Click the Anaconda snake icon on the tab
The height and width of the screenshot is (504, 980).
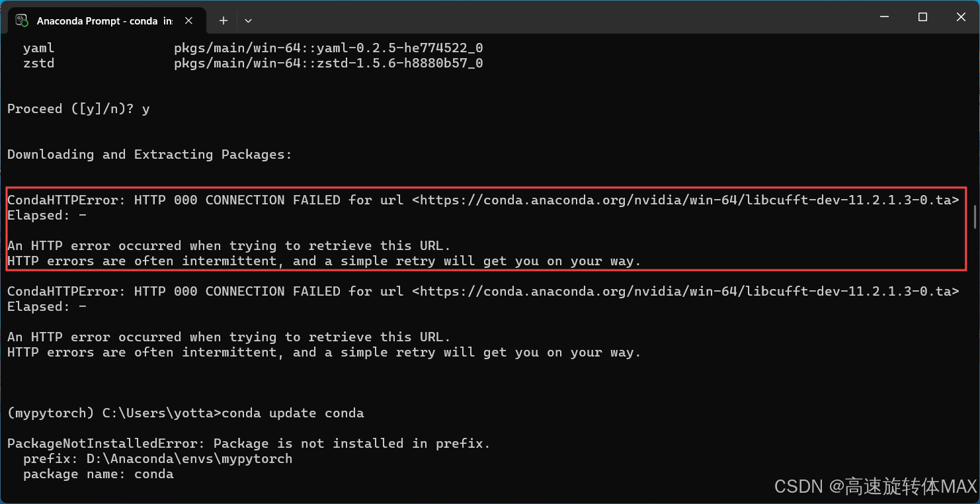[x=20, y=21]
